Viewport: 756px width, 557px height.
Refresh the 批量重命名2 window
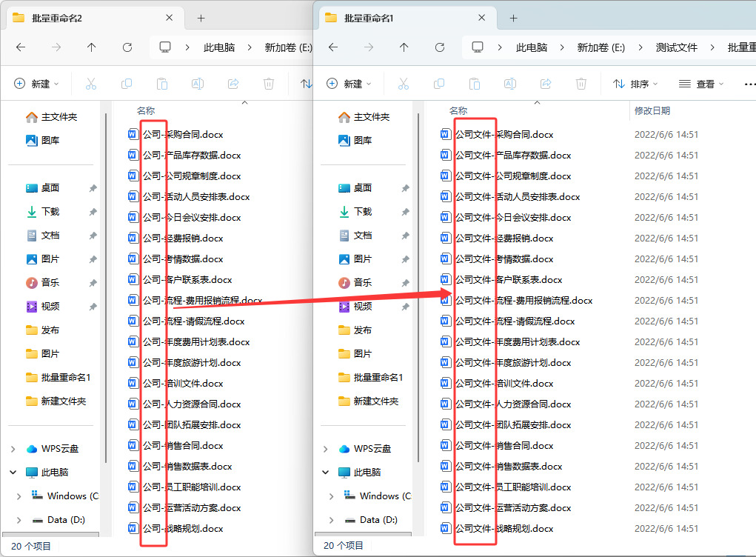click(x=127, y=47)
